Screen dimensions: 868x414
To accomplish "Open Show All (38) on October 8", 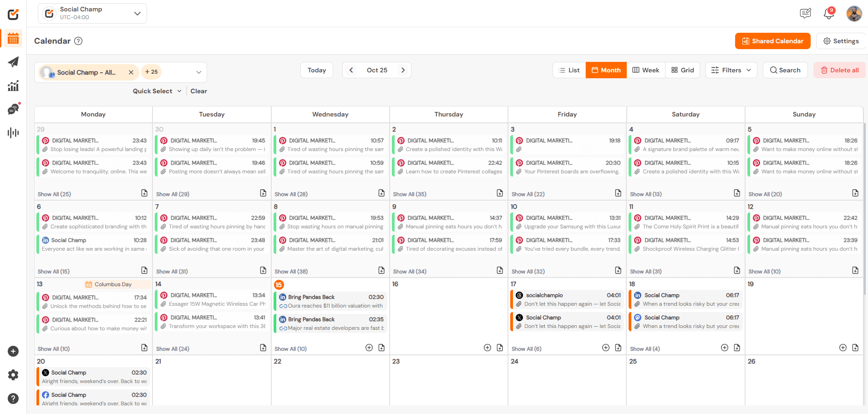I will [x=291, y=271].
